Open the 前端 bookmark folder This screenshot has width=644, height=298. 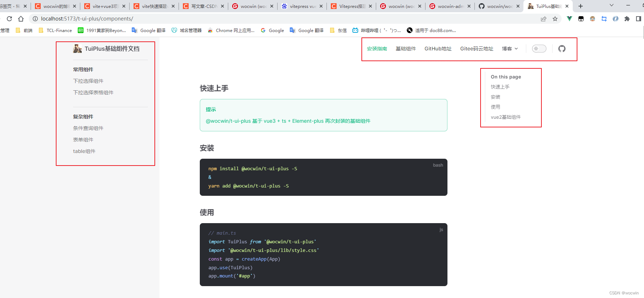point(24,31)
